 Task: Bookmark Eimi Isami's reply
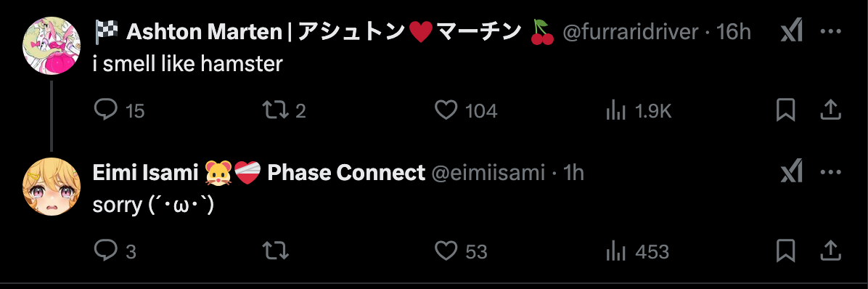(x=785, y=251)
